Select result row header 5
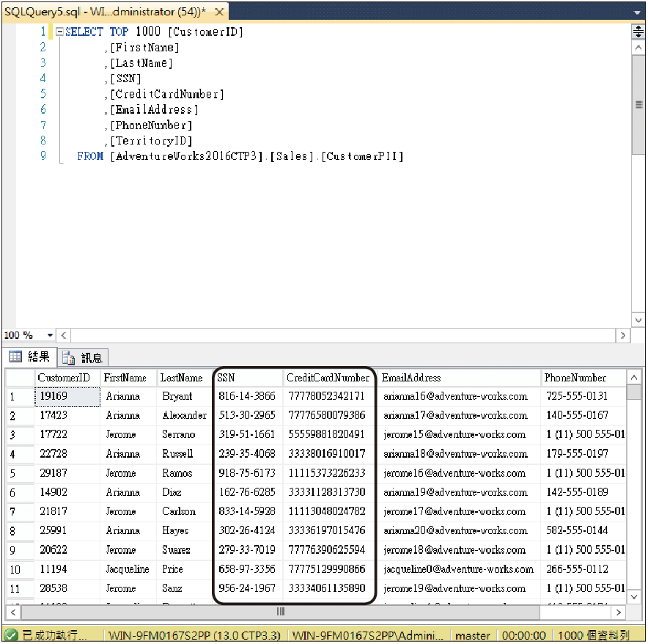648x644 pixels. [20, 473]
